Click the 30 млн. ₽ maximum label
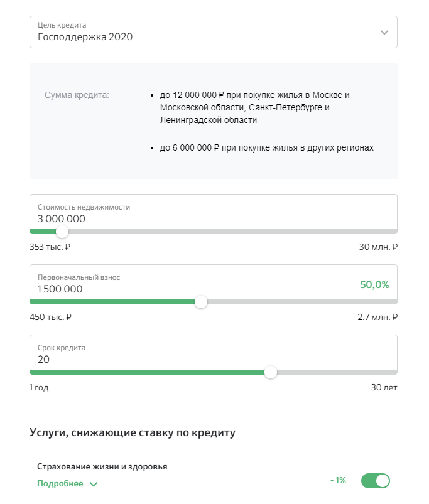This screenshot has width=429, height=504. point(378,247)
